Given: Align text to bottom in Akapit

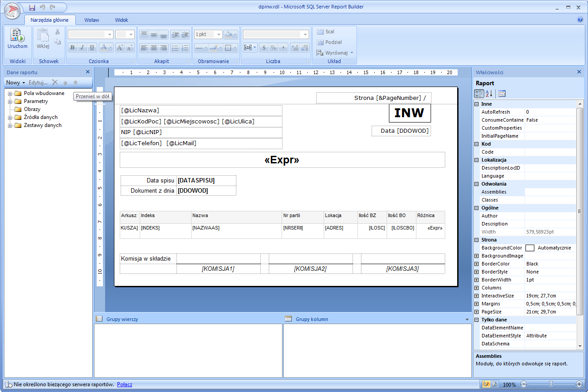Looking at the screenshot, I should (164, 34).
